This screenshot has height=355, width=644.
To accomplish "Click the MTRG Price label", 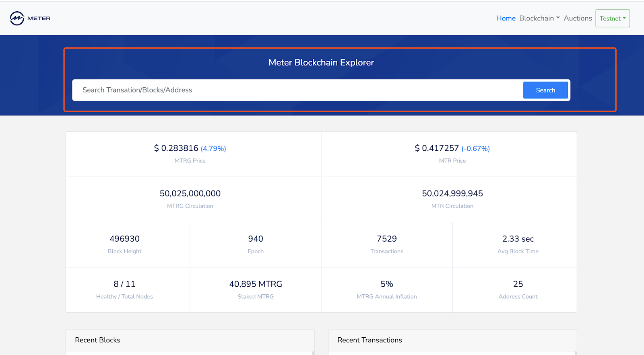I will tap(190, 161).
